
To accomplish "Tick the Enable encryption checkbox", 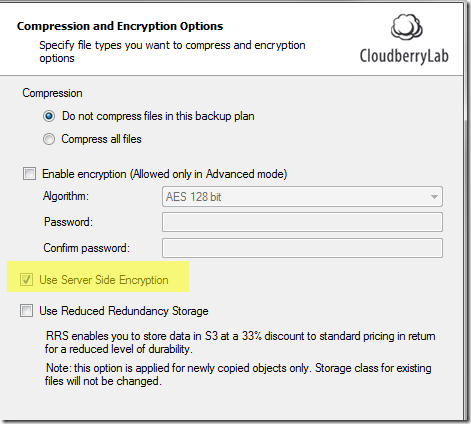I will [x=29, y=174].
